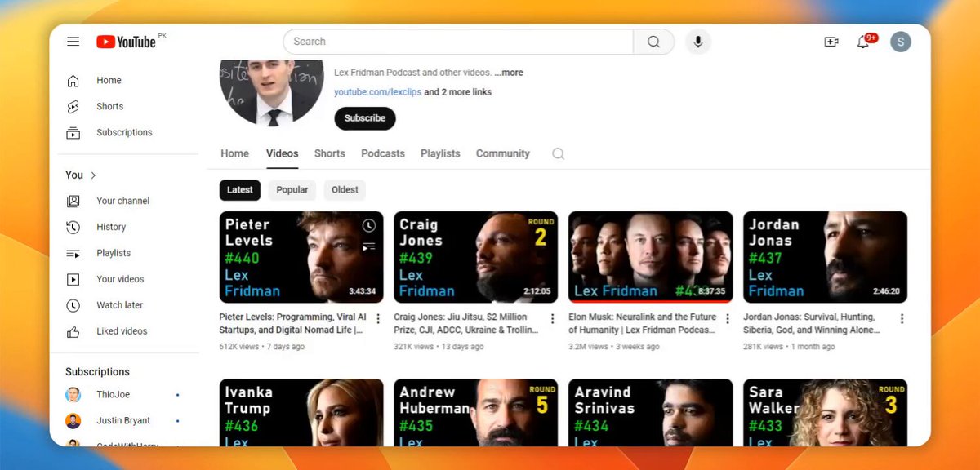Open Andrew Huberman #435 thumbnail
This screenshot has width=980, height=470.
(x=476, y=412)
